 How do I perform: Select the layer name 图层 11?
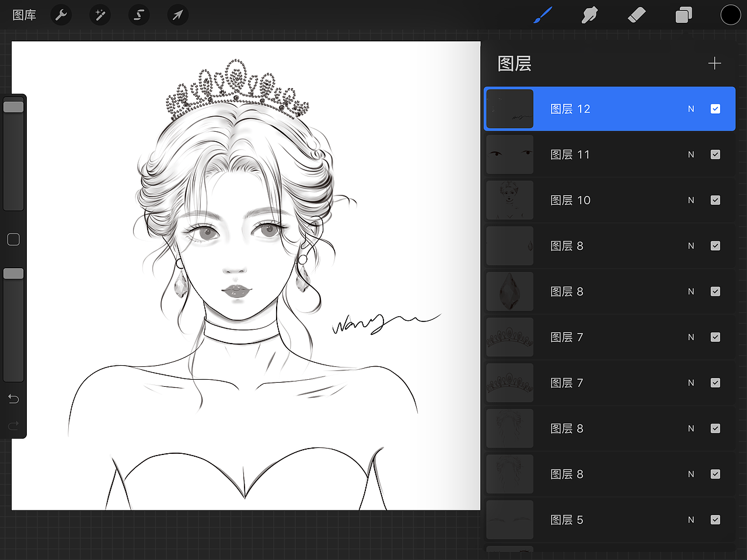570,155
